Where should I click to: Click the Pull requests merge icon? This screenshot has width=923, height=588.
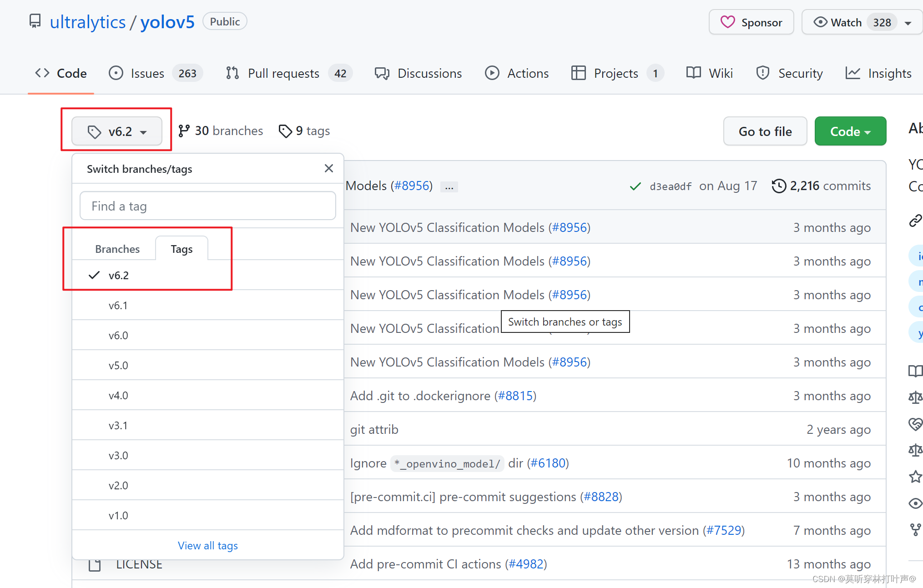point(232,73)
